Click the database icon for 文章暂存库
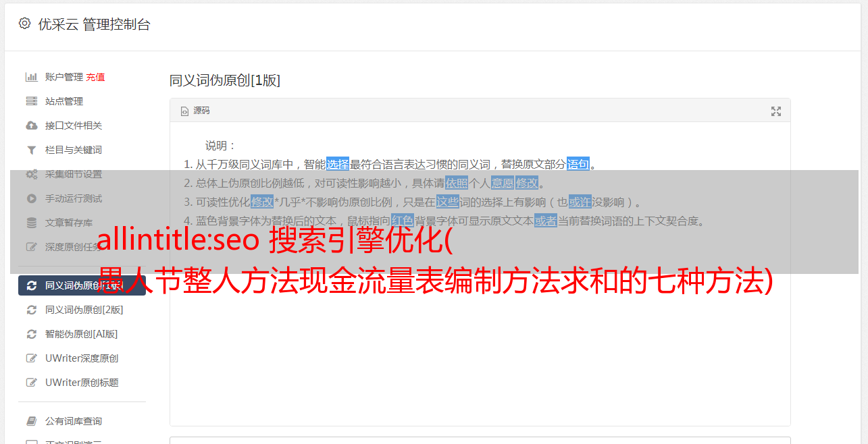Screen dimensions: 868x444 coord(31,223)
